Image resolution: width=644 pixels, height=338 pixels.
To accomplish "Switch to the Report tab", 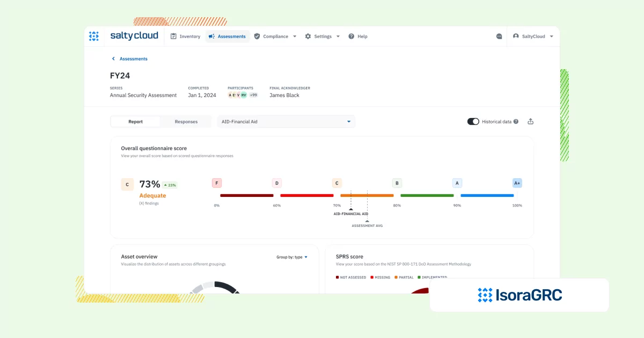I will tap(135, 122).
